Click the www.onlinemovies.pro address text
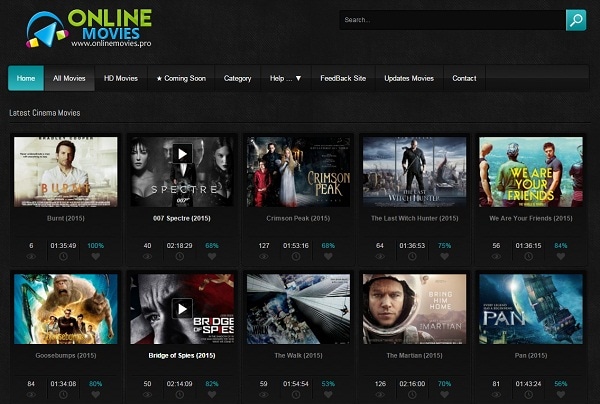The height and width of the screenshot is (404, 600). click(x=111, y=44)
